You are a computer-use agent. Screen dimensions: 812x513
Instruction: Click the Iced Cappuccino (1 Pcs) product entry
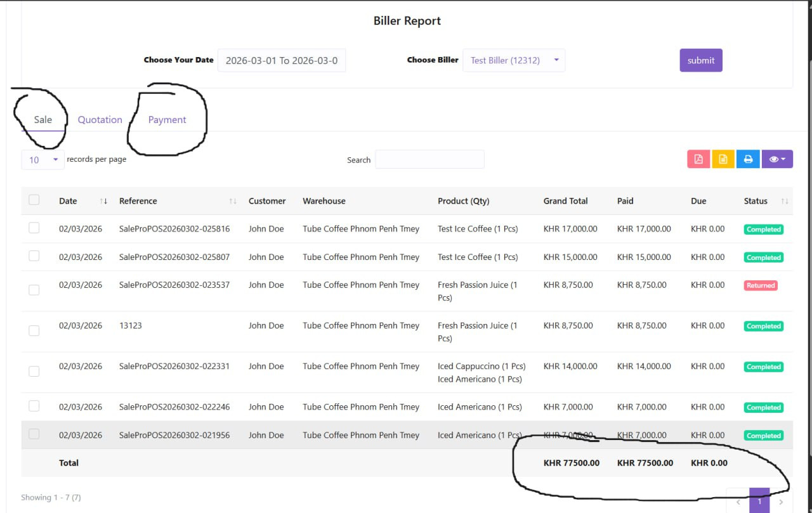(x=481, y=366)
